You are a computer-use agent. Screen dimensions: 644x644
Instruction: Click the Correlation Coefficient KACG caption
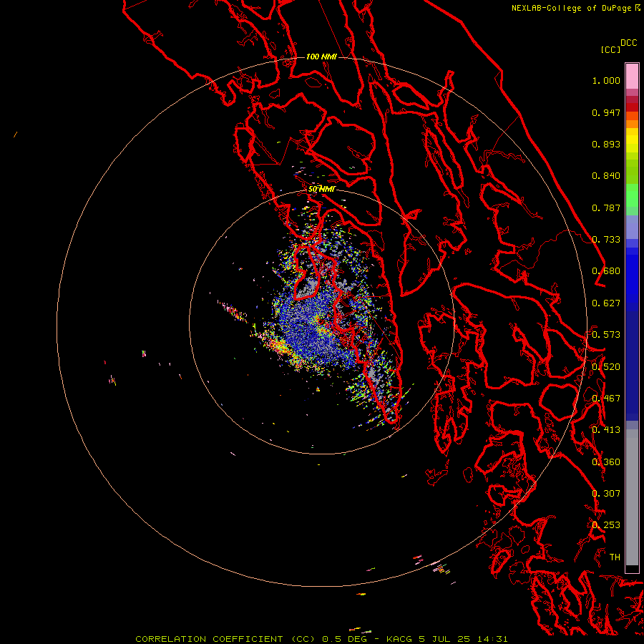click(x=321, y=639)
